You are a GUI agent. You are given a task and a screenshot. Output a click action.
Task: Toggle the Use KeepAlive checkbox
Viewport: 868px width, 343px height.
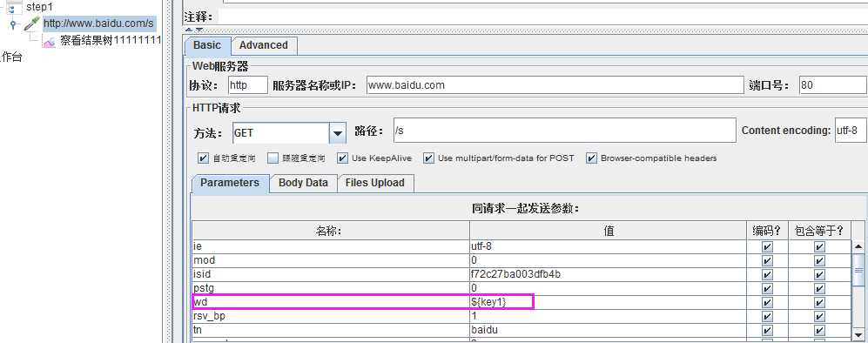point(343,158)
